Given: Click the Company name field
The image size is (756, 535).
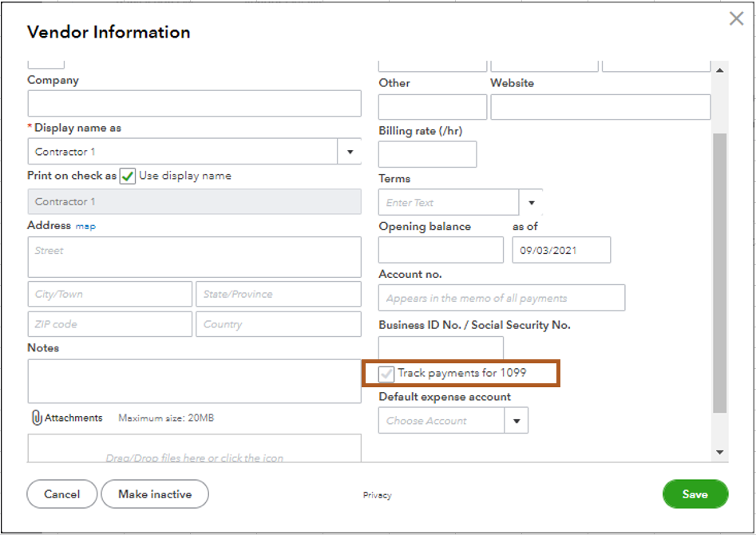Looking at the screenshot, I should pos(194,103).
